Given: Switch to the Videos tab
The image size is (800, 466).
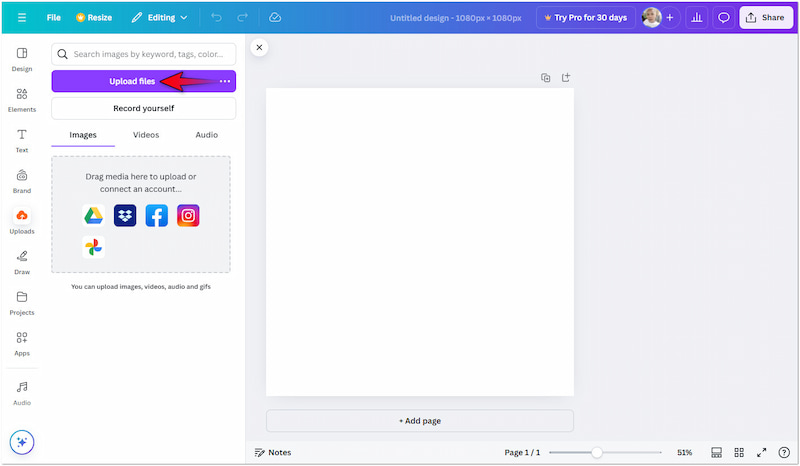Looking at the screenshot, I should pyautogui.click(x=146, y=135).
